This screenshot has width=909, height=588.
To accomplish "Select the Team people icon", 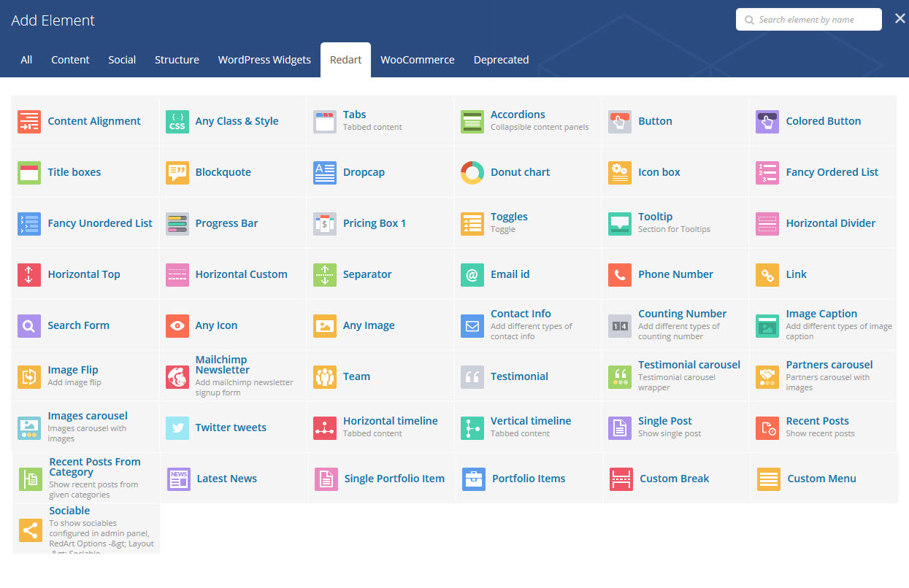I will tap(325, 377).
